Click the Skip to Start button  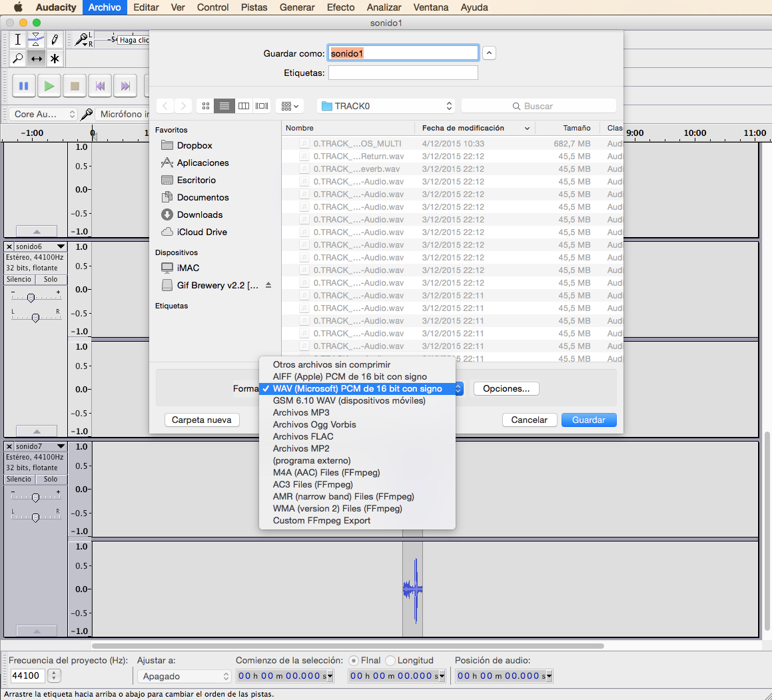pyautogui.click(x=100, y=86)
